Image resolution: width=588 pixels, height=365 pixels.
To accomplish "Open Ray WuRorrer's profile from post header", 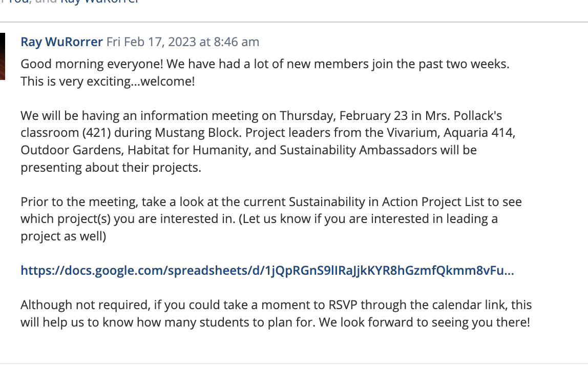I will [61, 42].
